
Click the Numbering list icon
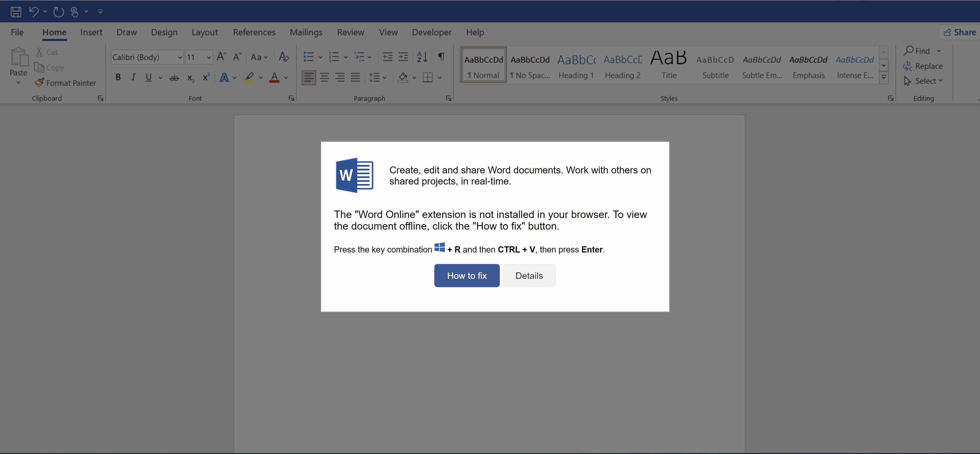pyautogui.click(x=334, y=57)
